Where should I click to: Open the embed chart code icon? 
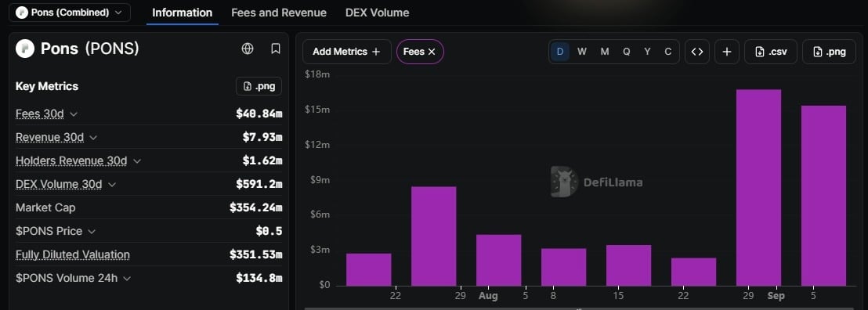[x=697, y=52]
